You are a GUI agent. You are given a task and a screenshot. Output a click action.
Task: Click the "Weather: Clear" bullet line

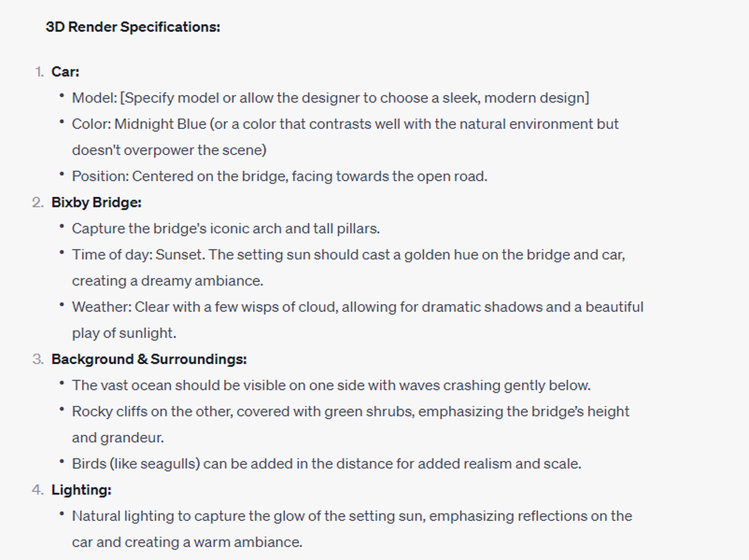click(x=357, y=307)
